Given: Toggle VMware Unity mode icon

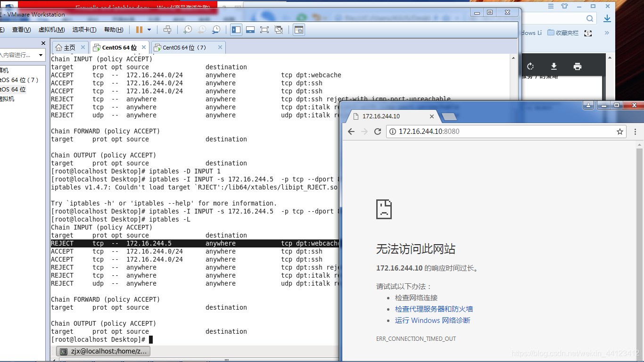Looking at the screenshot, I should coord(279,30).
